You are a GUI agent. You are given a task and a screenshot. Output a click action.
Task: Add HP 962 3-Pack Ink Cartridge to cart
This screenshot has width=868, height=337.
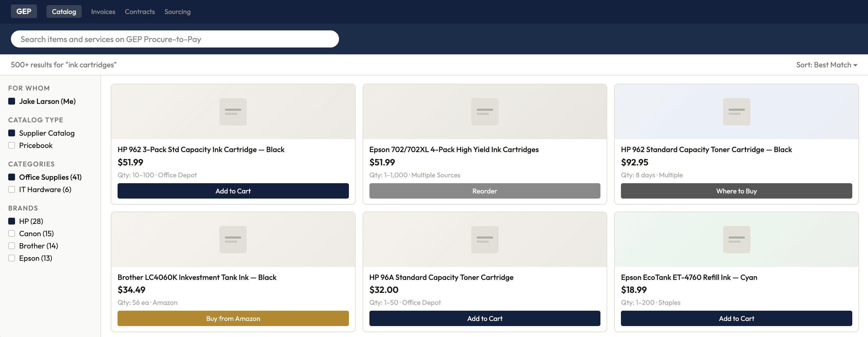coord(233,191)
